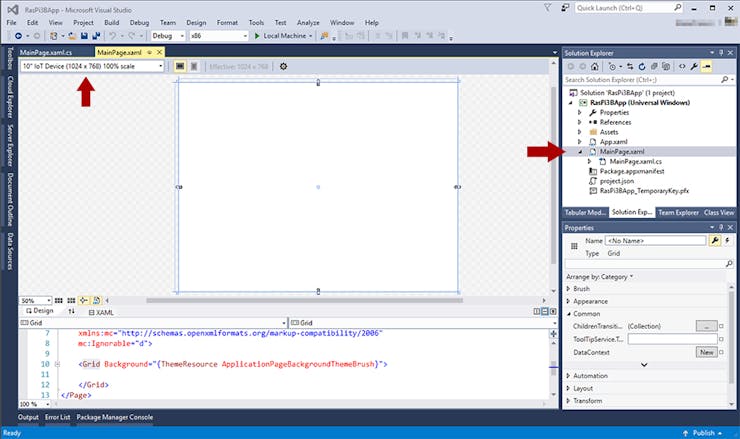Select Package.appxmanifest in Solution Explorer

[631, 171]
